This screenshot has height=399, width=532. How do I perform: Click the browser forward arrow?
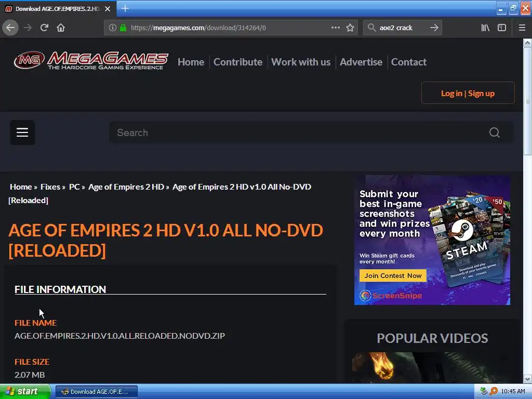28,28
